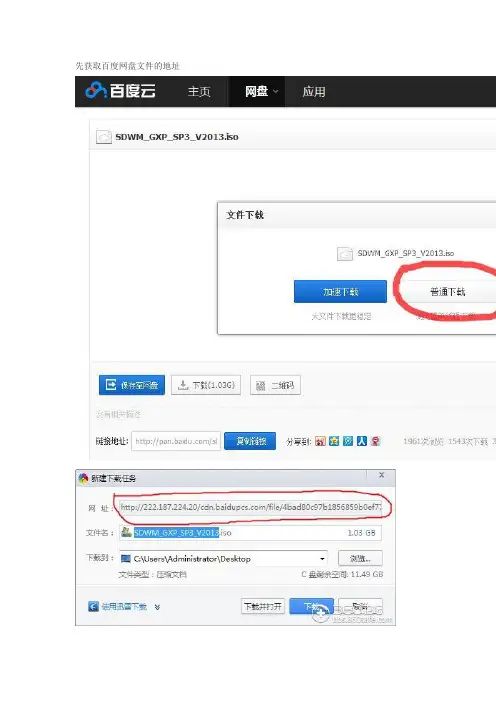Share via the third teal share icon
The image size is (496, 702).
(348, 441)
